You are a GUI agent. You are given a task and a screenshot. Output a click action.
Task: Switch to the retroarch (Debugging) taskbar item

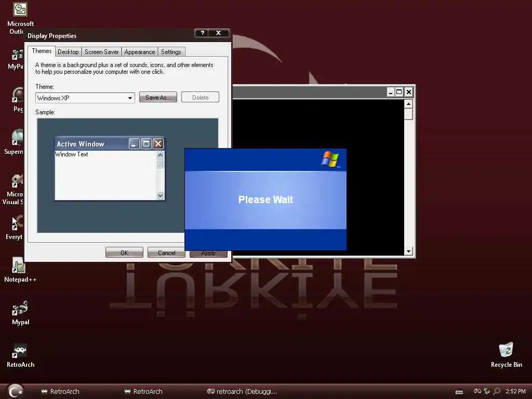[x=242, y=392]
